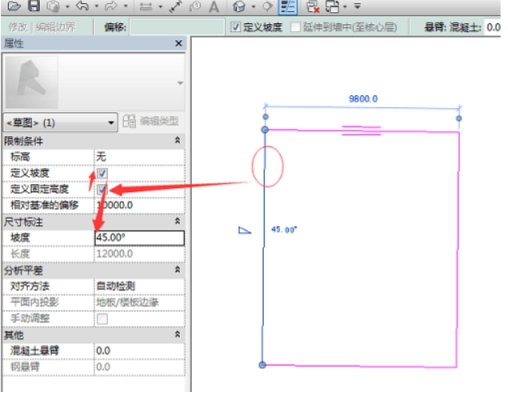Screen dimensions: 508x393
Task: Click the 45.00° slope label in canvas
Action: click(x=284, y=230)
